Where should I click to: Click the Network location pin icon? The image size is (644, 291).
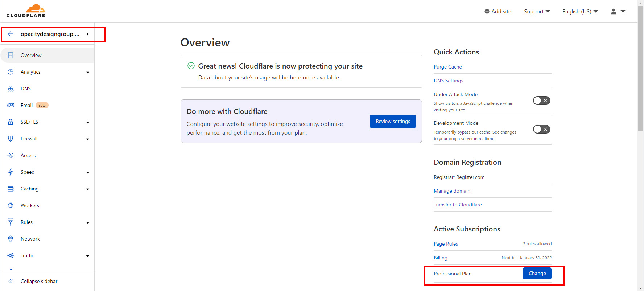click(x=11, y=239)
